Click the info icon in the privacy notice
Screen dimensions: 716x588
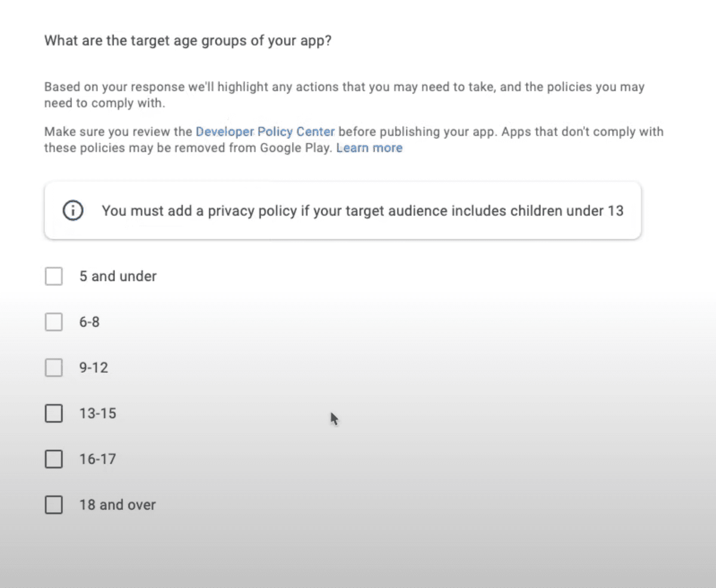click(x=73, y=211)
